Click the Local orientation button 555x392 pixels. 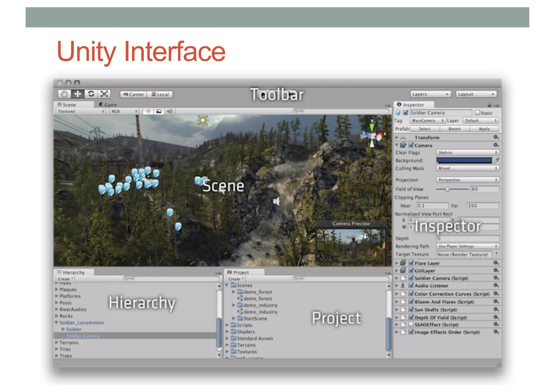point(160,94)
